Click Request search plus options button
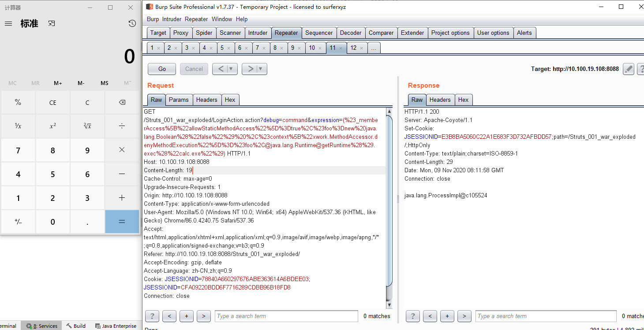 (187, 316)
